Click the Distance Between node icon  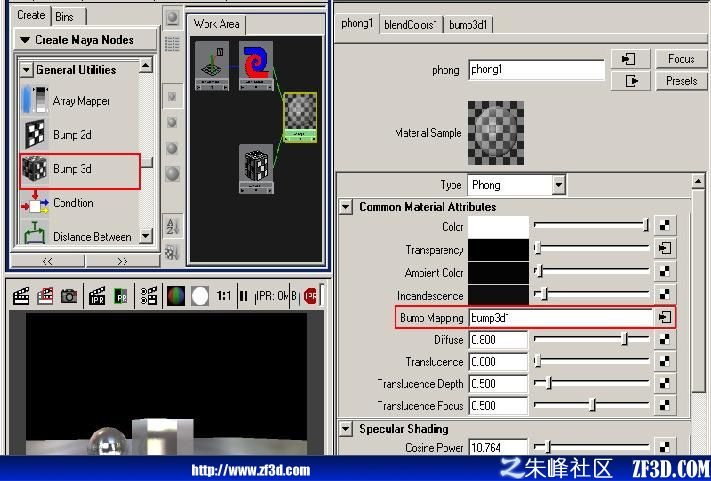(34, 233)
